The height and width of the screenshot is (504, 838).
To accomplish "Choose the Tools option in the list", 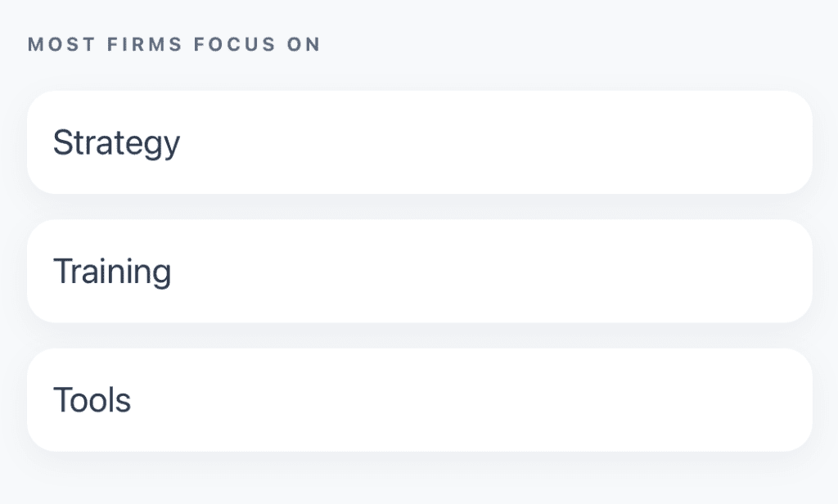I will (419, 400).
